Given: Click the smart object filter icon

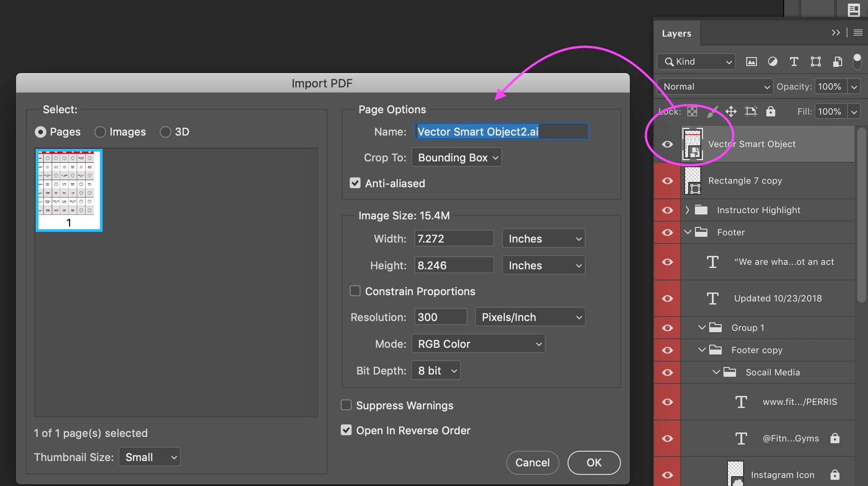Looking at the screenshot, I should point(837,62).
